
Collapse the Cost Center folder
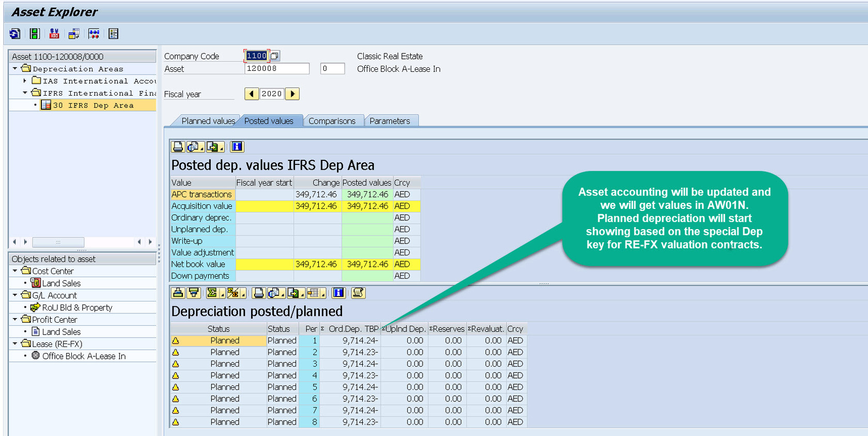click(x=15, y=270)
